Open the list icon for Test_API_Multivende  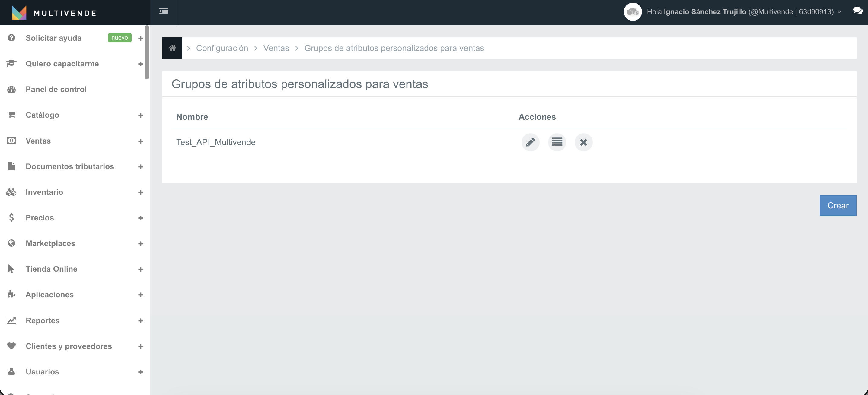pos(557,142)
